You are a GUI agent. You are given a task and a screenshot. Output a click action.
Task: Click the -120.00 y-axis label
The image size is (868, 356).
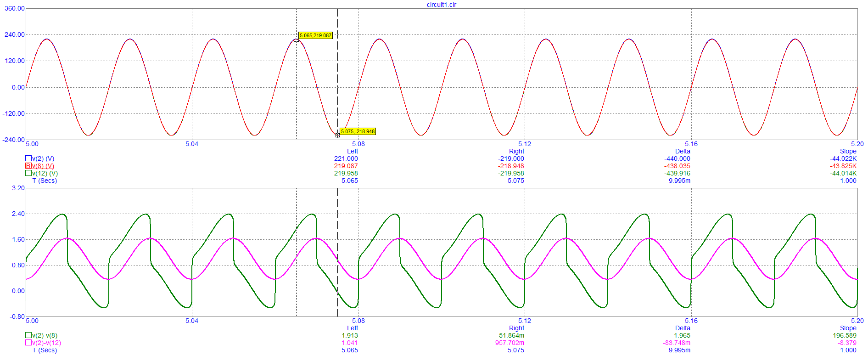pos(14,113)
